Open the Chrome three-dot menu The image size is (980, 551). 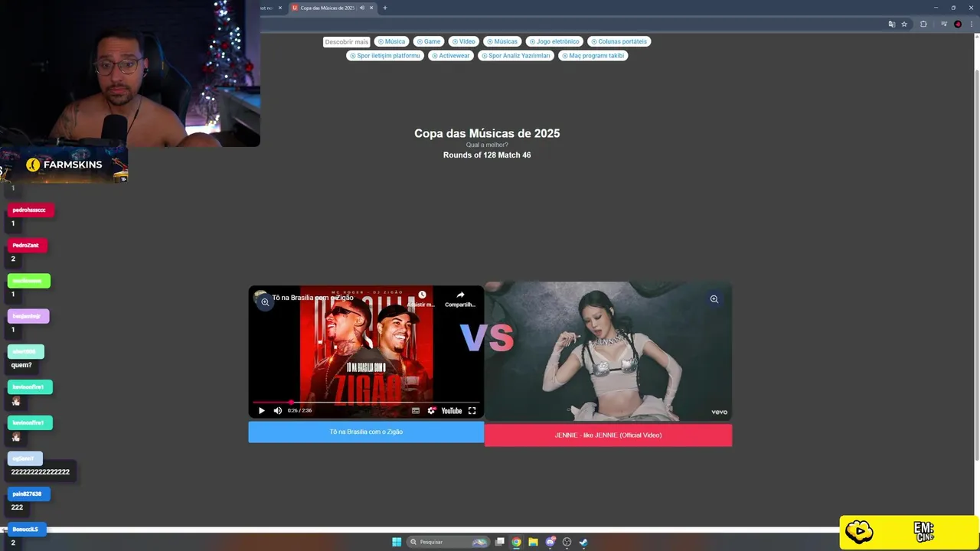(971, 24)
